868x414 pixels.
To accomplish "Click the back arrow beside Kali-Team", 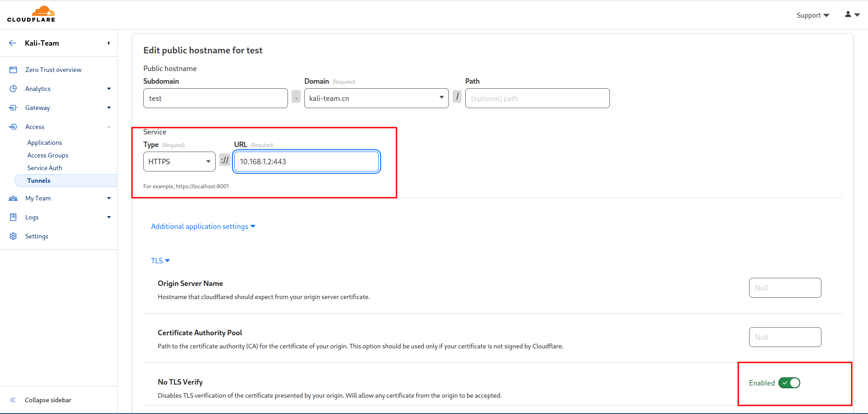I will tap(13, 43).
